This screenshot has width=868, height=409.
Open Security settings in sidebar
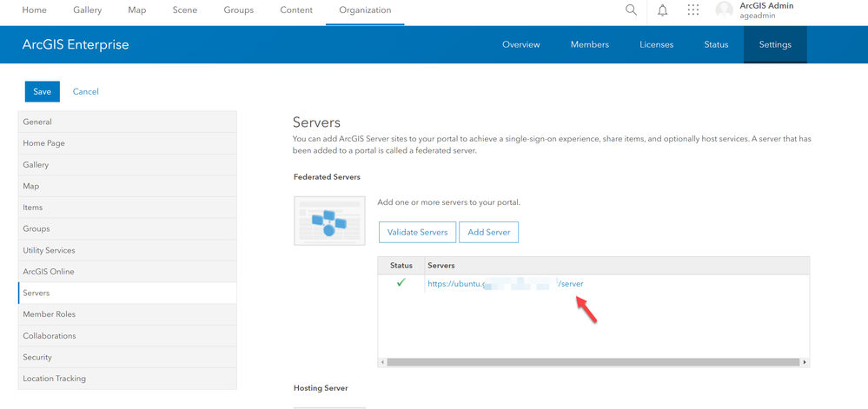pyautogui.click(x=128, y=358)
